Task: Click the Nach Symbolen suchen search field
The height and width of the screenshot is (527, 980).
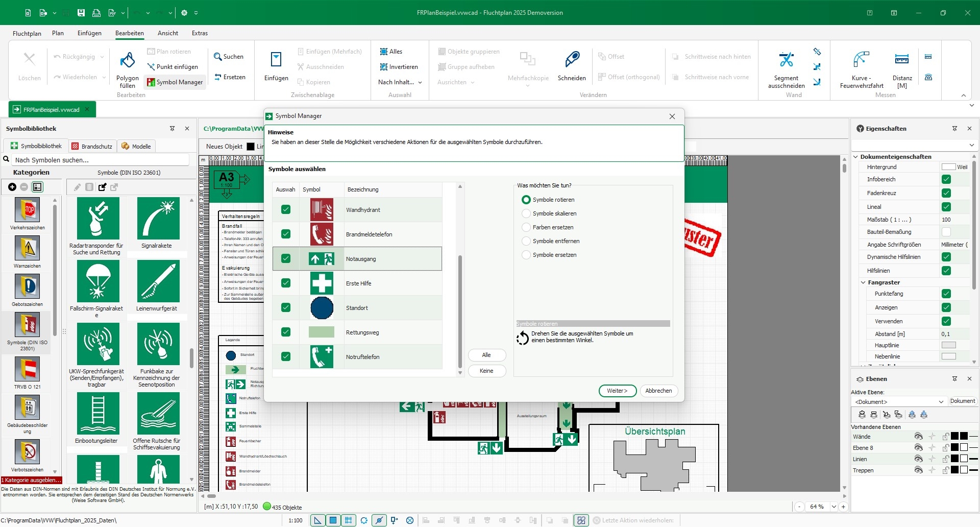Action: click(x=101, y=160)
